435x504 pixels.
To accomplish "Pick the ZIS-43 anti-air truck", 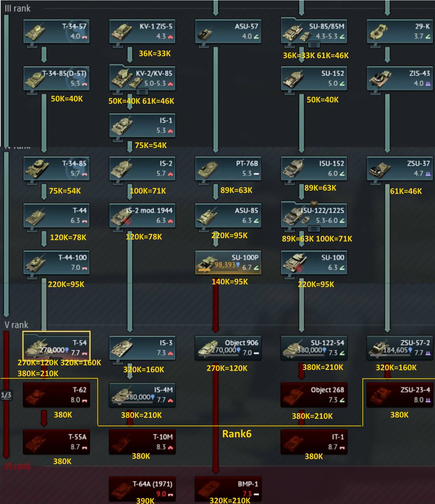I will coord(400,78).
